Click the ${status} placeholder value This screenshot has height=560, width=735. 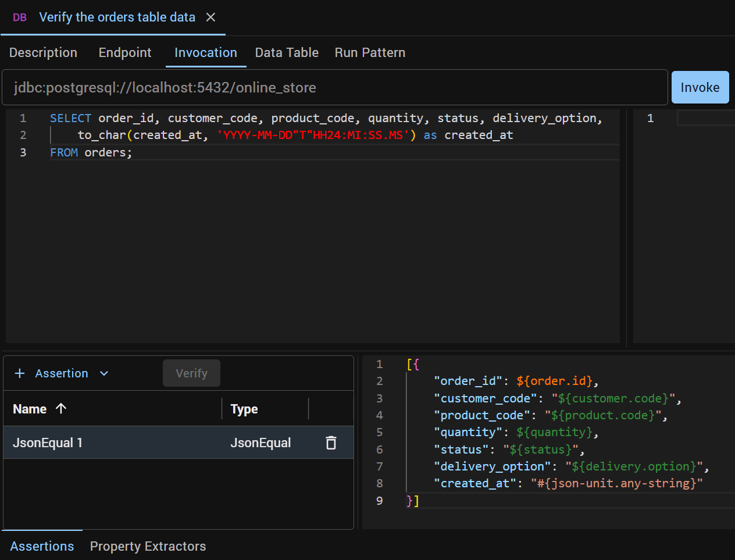[540, 450]
